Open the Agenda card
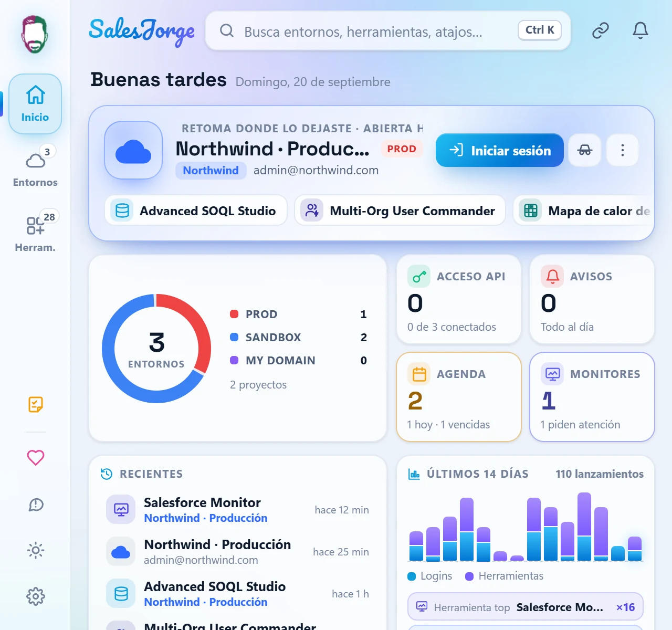 click(459, 397)
